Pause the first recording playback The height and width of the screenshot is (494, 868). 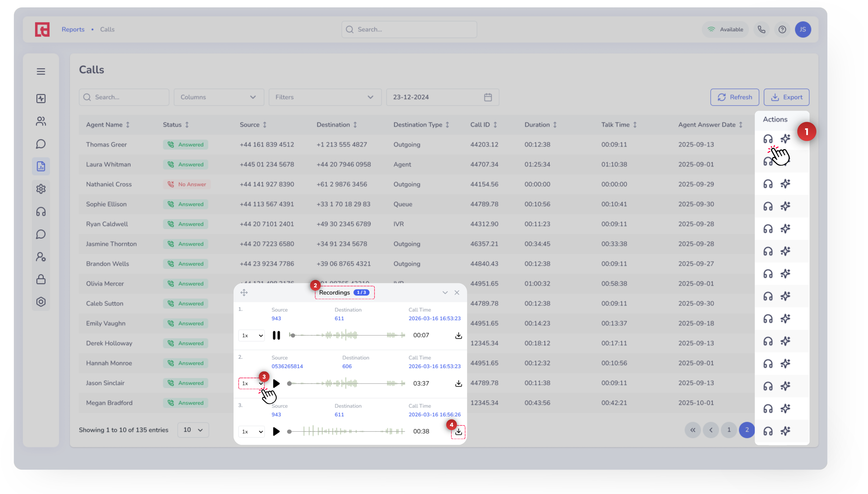(276, 335)
